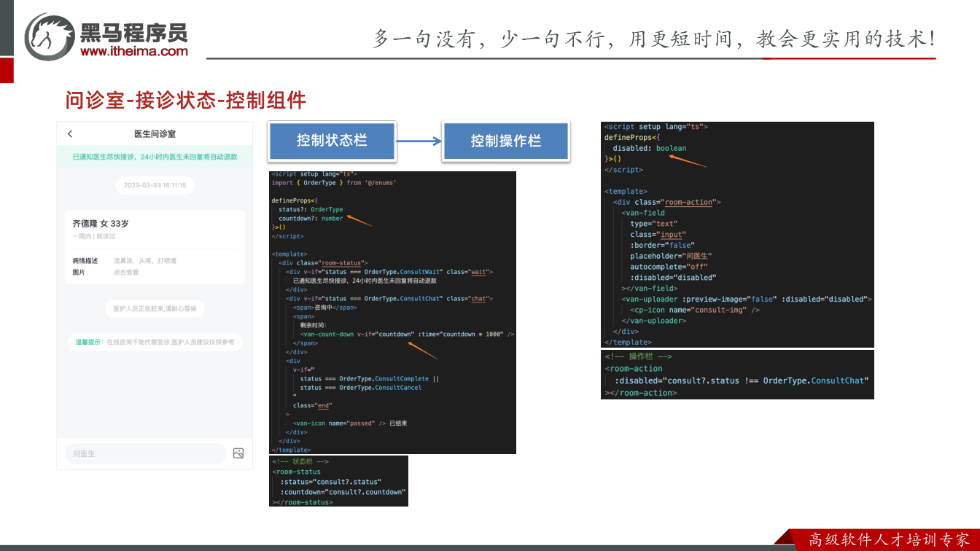Click the van-icon name="passed" 已结束 line

[x=350, y=423]
